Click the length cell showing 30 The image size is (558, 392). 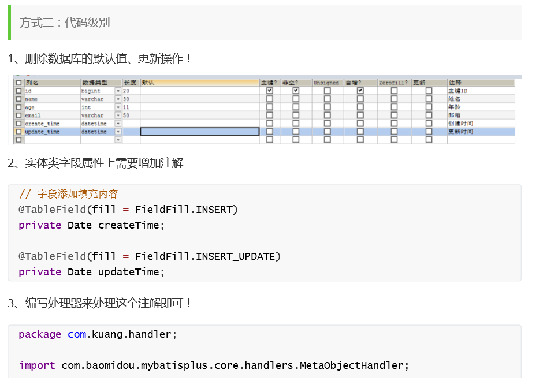[131, 99]
